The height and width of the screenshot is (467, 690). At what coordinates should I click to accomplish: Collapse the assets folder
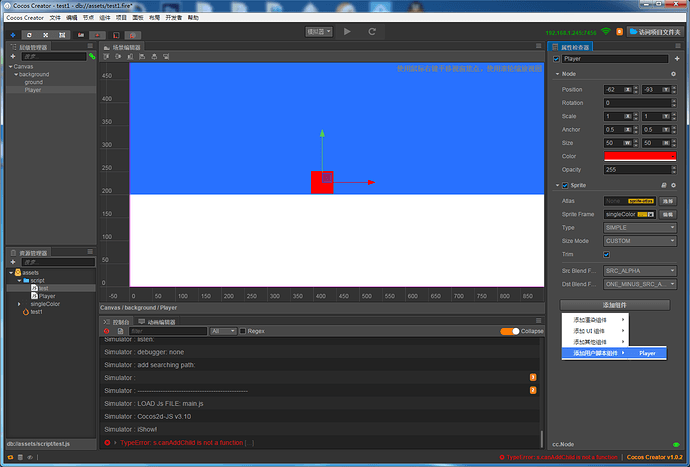pos(11,272)
